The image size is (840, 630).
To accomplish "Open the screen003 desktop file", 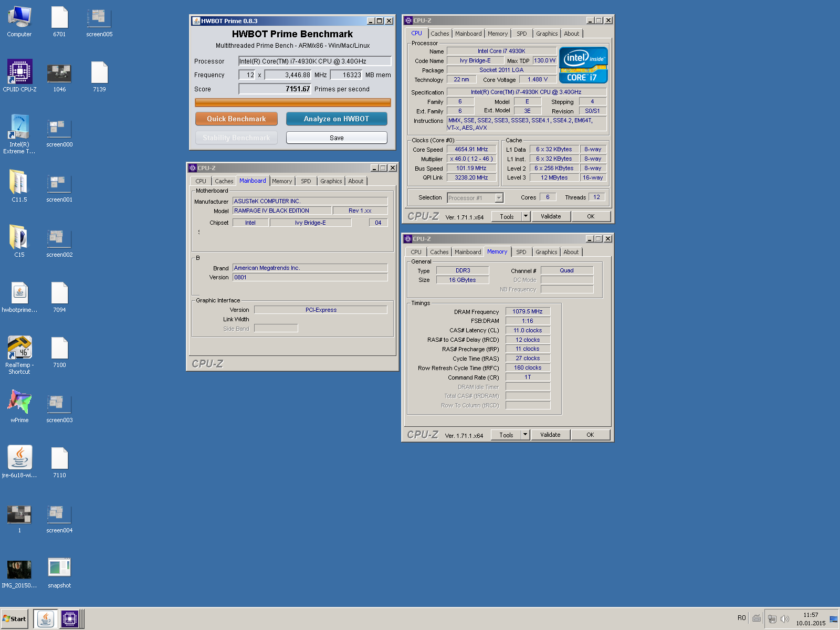I will point(59,407).
